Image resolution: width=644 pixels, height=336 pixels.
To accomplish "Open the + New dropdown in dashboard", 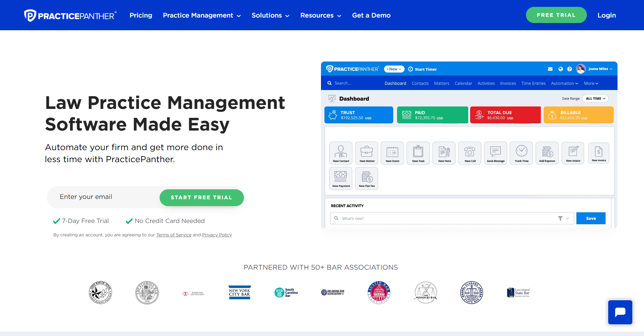I will (394, 69).
